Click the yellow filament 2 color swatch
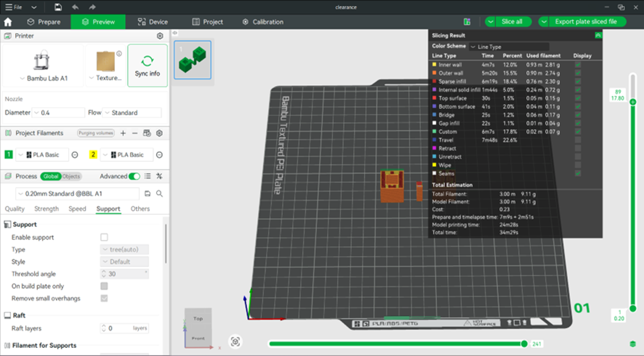The height and width of the screenshot is (356, 644). click(93, 154)
